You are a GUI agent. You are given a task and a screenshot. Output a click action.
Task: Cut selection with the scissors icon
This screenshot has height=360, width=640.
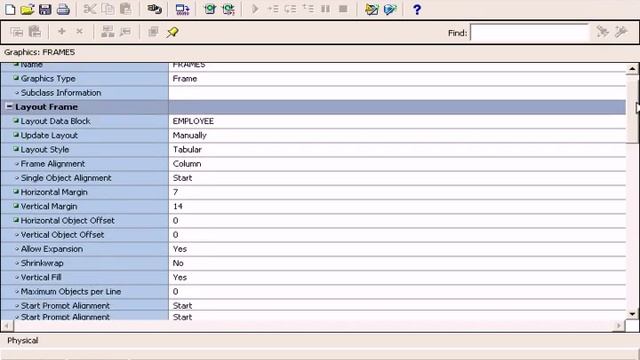coord(89,9)
